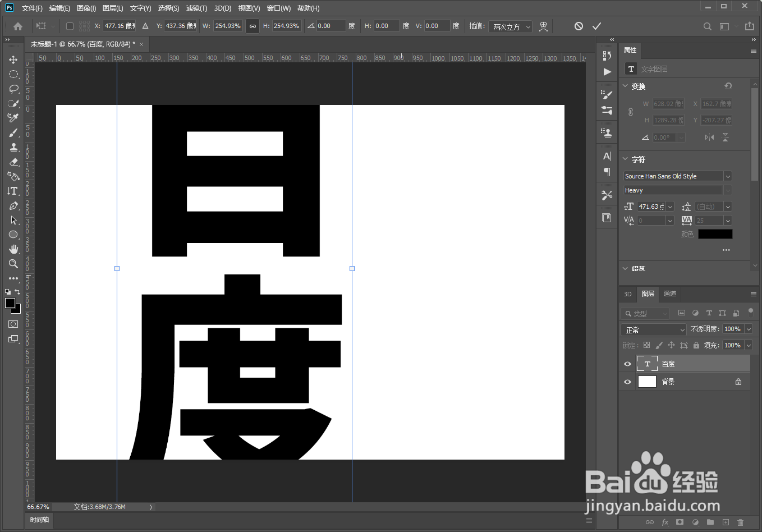Select the Quick Selection tool
Image resolution: width=762 pixels, height=532 pixels.
pos(13,103)
